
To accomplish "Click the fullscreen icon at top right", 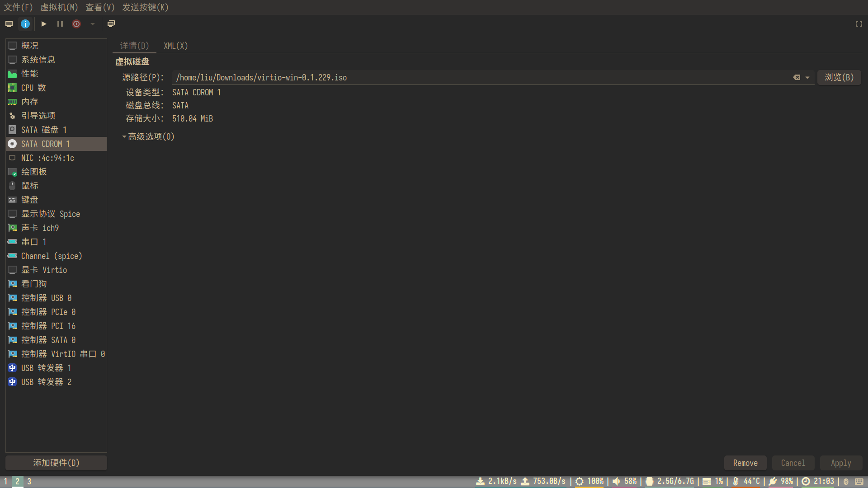I will (x=859, y=24).
